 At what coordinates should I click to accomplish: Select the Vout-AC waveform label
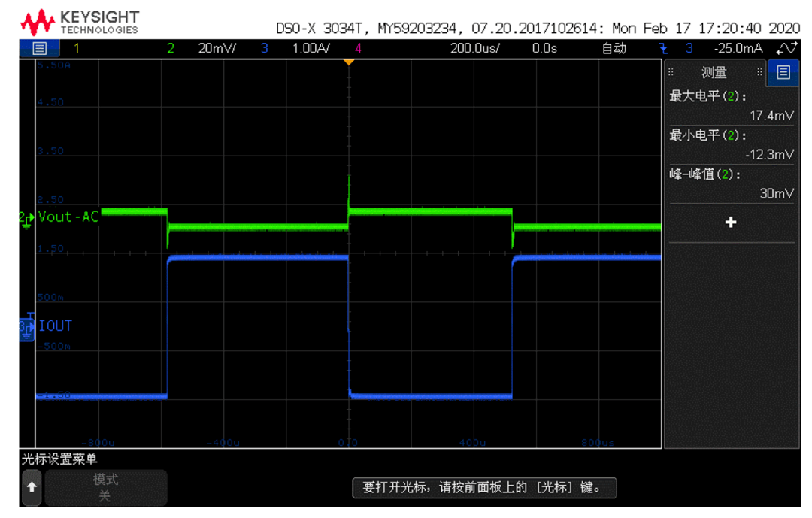coord(68,217)
